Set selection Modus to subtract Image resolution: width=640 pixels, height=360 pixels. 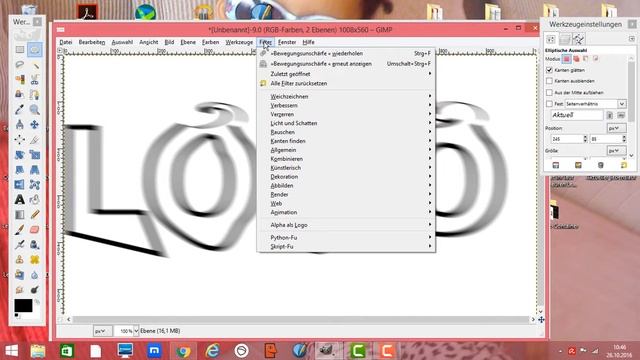click(586, 59)
